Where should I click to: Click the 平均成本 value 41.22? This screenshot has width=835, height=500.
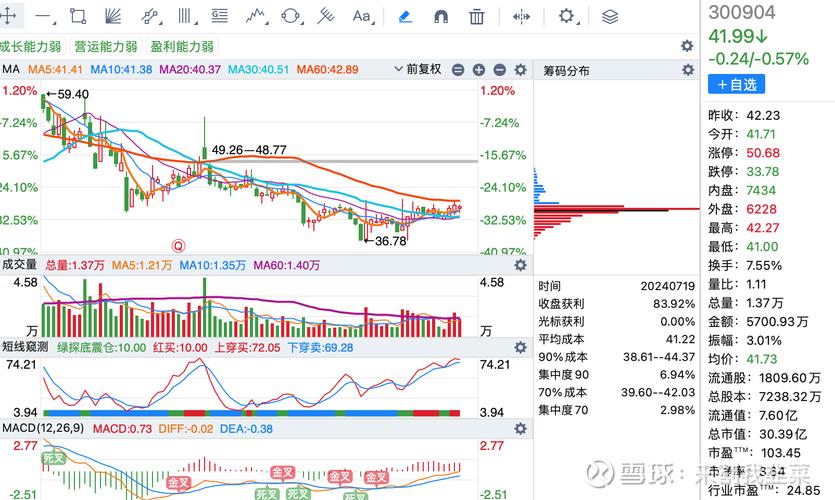(x=680, y=339)
